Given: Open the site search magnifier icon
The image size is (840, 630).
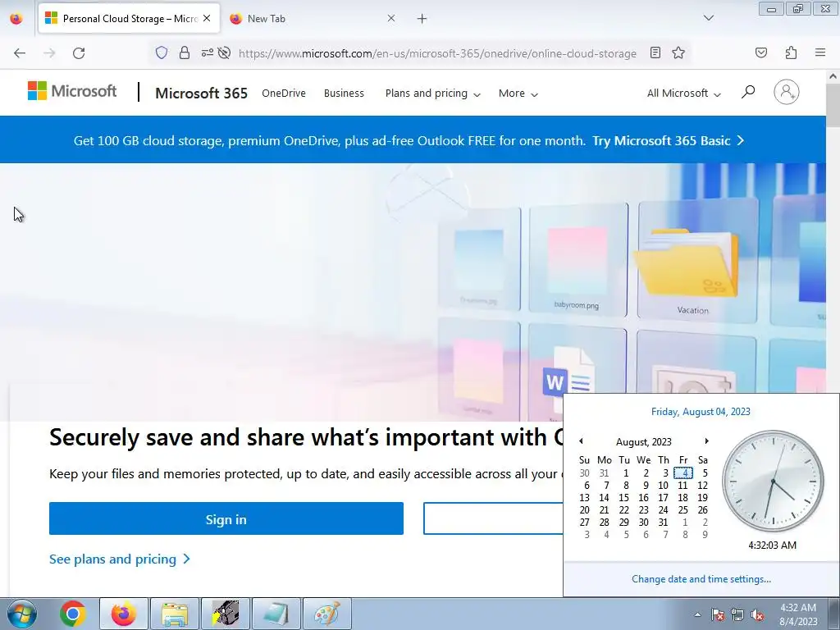Looking at the screenshot, I should point(748,92).
